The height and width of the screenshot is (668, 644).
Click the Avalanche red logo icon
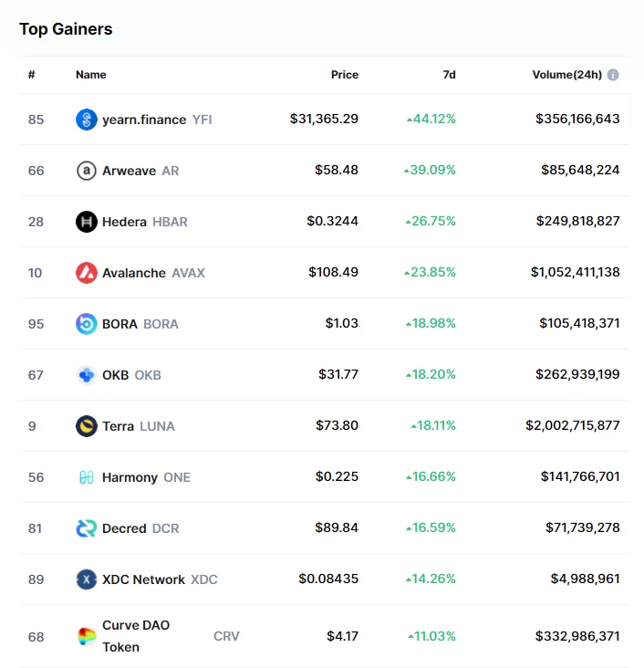(87, 273)
